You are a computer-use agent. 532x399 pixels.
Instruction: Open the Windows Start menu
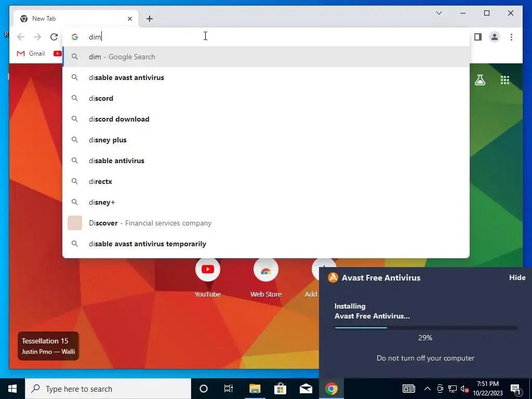(12, 389)
